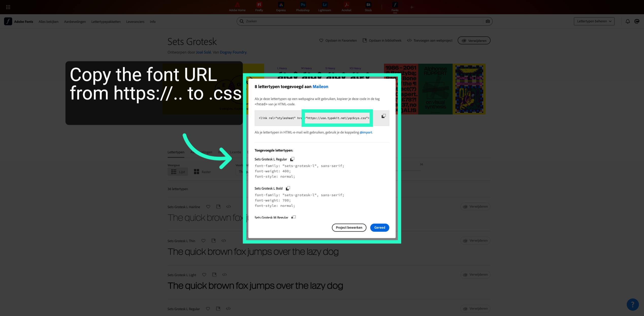Add Sets Grotesk L Thin to web project
644x316 pixels.
click(224, 241)
